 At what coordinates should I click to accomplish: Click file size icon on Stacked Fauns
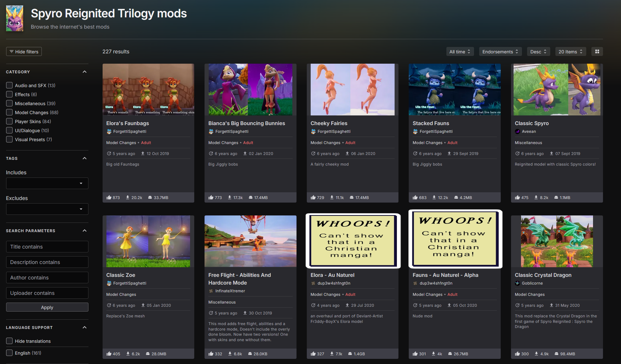(456, 197)
